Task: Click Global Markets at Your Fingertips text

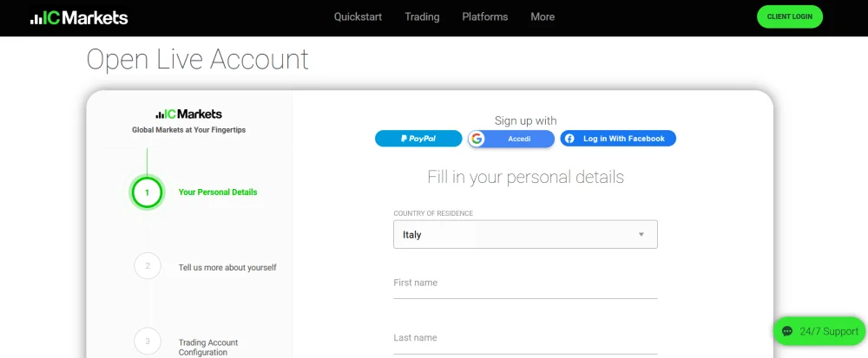Action: pos(188,130)
